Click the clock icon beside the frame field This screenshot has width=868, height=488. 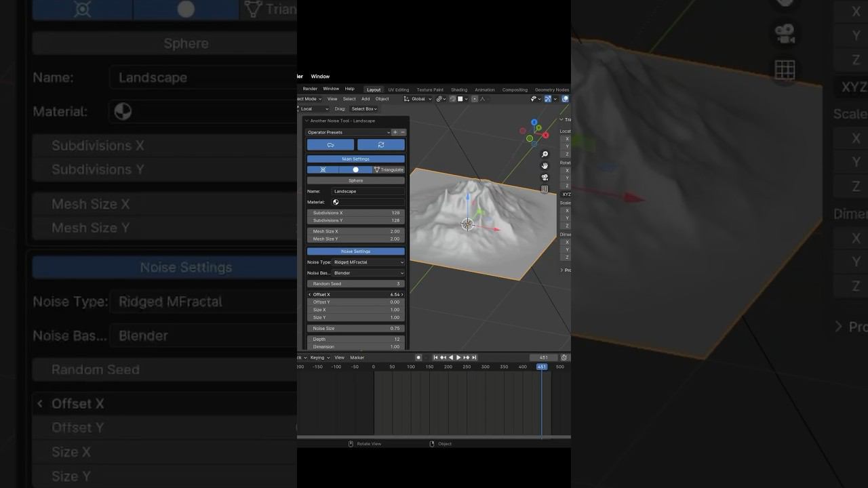coord(564,357)
